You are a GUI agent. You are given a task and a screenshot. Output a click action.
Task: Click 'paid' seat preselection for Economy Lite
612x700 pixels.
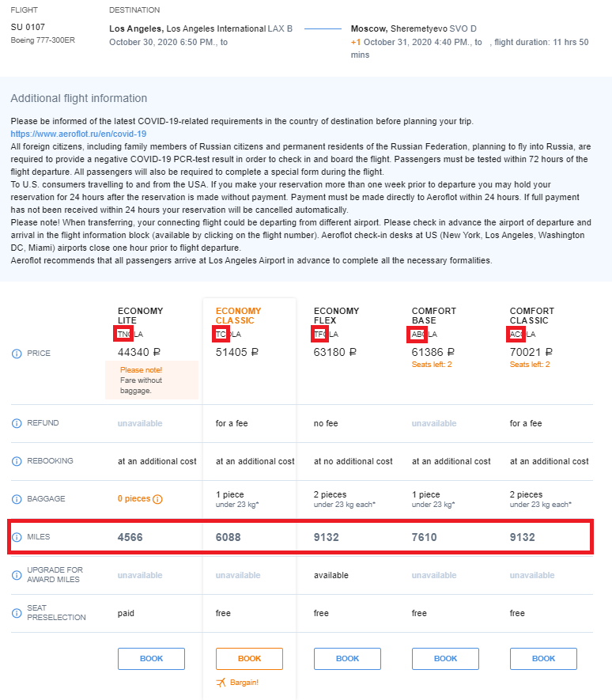pyautogui.click(x=126, y=613)
